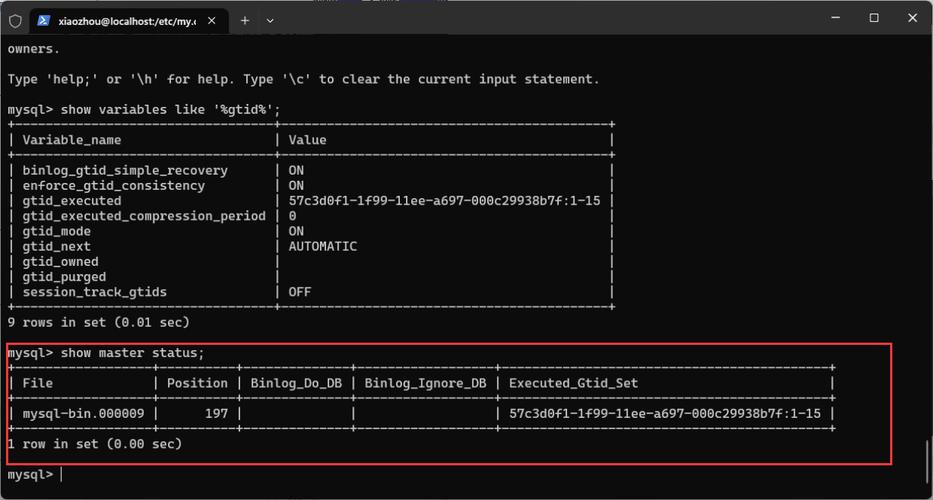Click the 'Position' column header

coord(197,383)
